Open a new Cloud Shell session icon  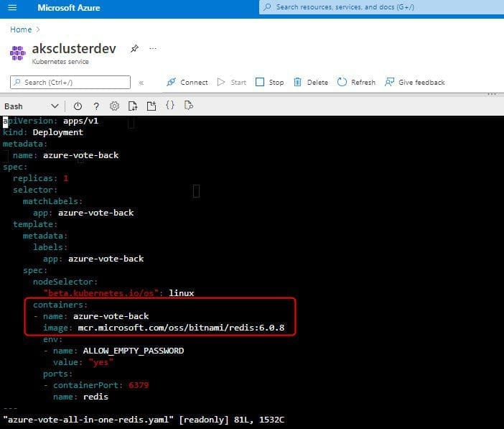pyautogui.click(x=151, y=106)
